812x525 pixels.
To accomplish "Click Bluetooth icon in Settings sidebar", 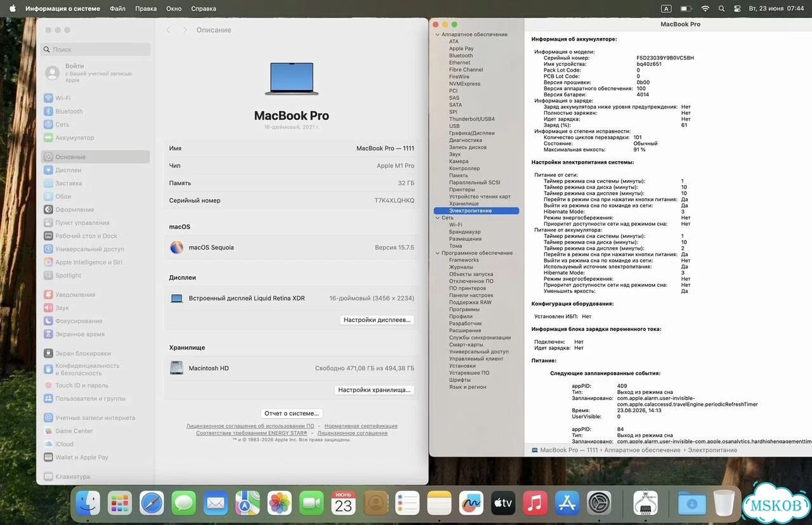I will [48, 112].
